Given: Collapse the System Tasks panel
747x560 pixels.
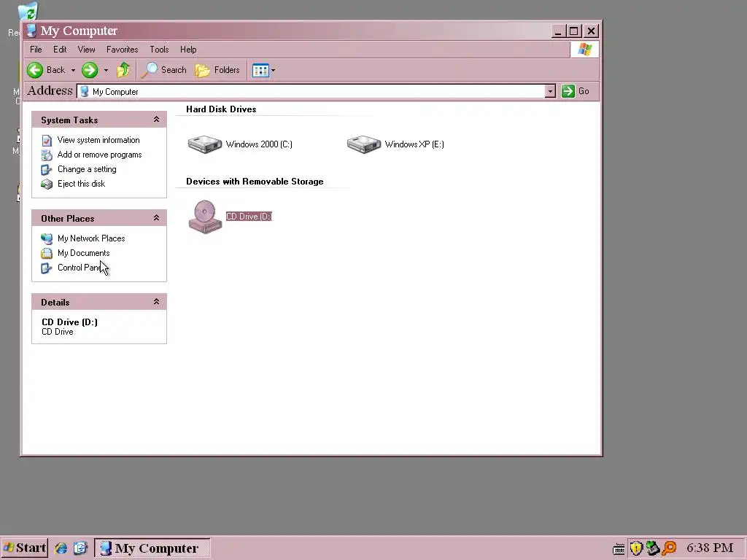Looking at the screenshot, I should (156, 120).
